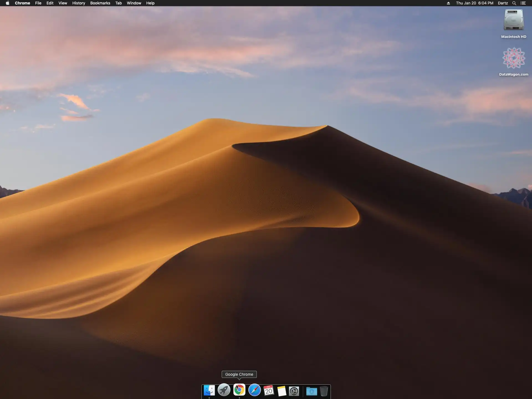The image size is (532, 399).
Task: Open the Notification Center list icon
Action: pyautogui.click(x=523, y=3)
